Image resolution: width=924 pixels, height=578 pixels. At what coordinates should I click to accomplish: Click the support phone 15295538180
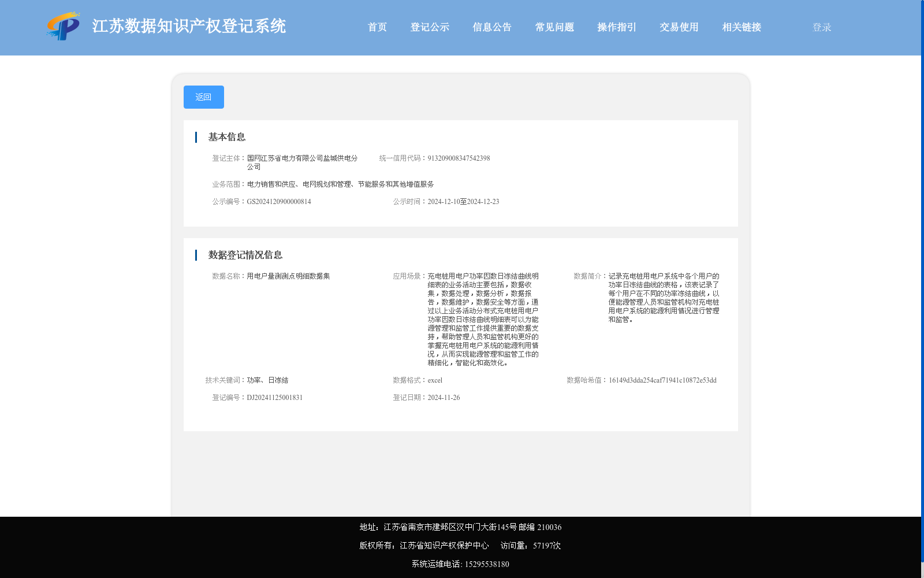[x=487, y=564]
